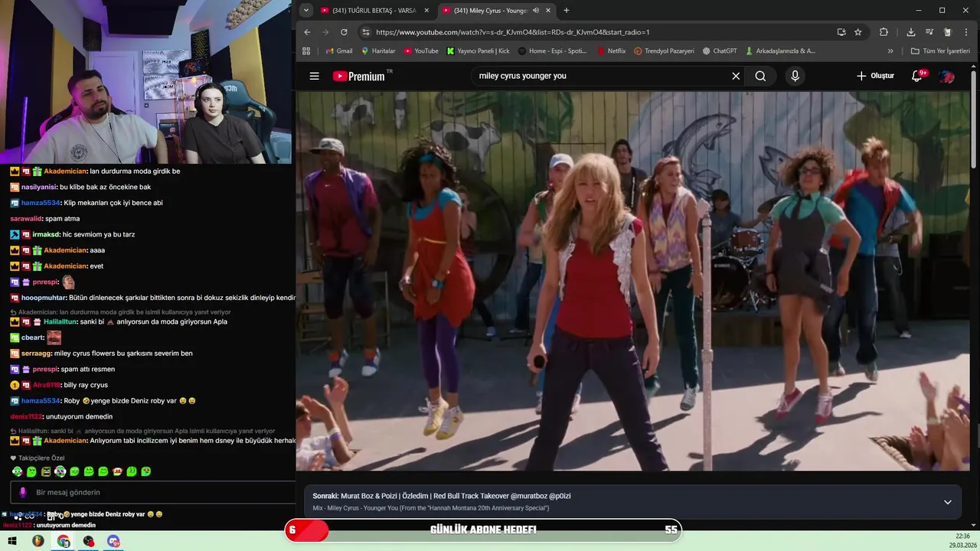
Task: Close the Miley Cyrus tab
Action: pos(548,11)
